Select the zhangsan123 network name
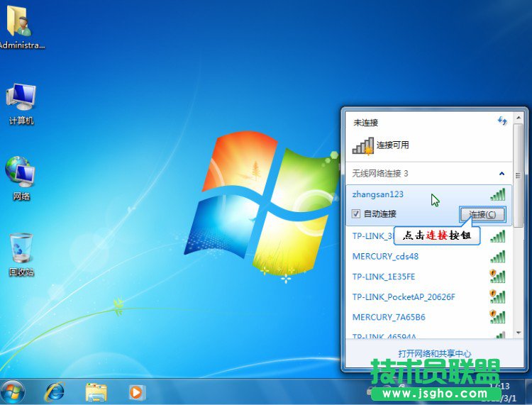Image resolution: width=532 pixels, height=405 pixels. 378,194
